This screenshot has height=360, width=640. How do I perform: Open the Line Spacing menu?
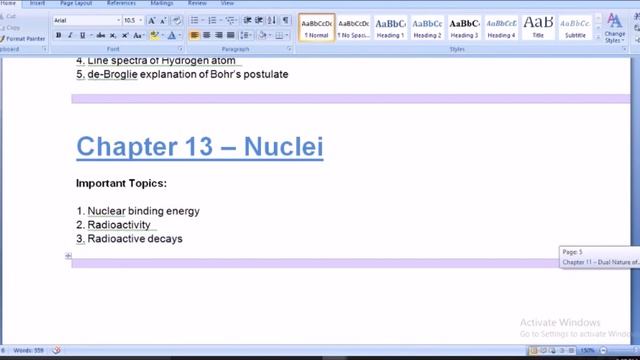246,36
